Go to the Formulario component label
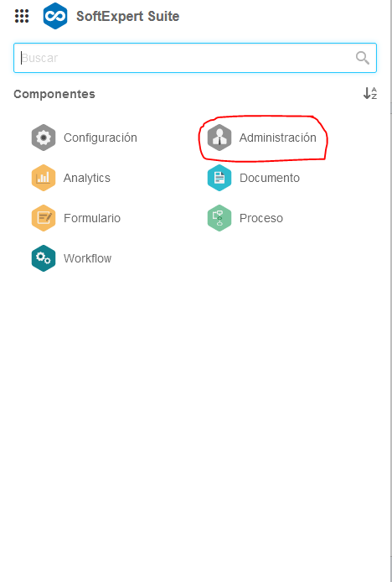This screenshot has width=392, height=582. pyautogui.click(x=92, y=218)
